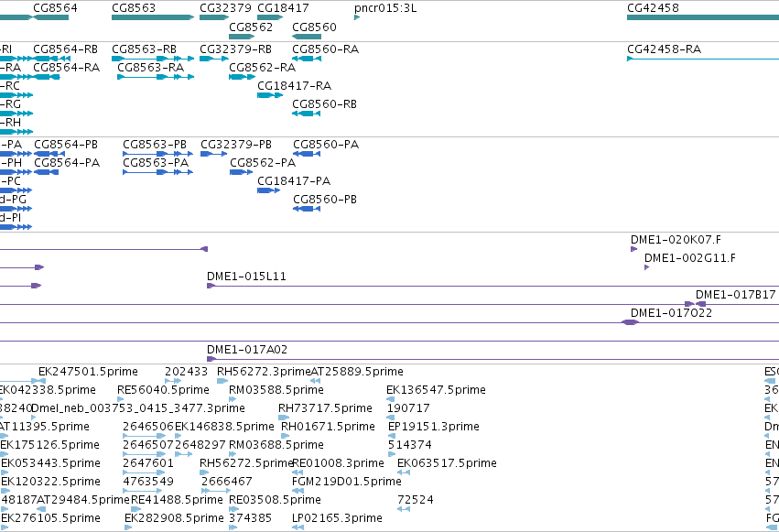779x532 pixels.
Task: Click clone DME1-017A02 label
Action: click(247, 350)
